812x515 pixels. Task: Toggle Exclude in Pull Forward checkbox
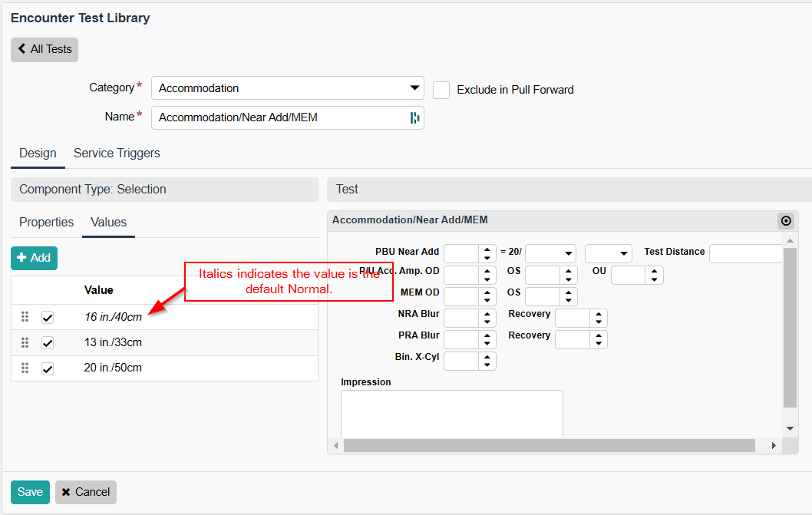(441, 90)
